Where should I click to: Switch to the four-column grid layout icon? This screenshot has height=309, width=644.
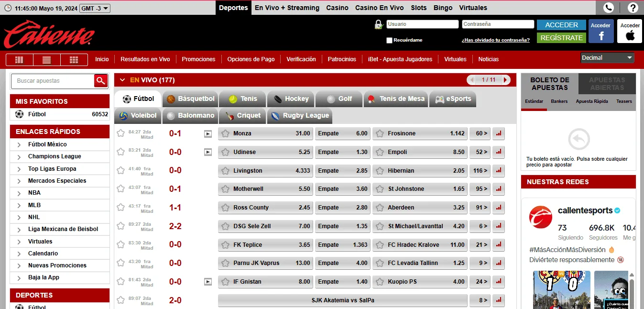tap(19, 60)
